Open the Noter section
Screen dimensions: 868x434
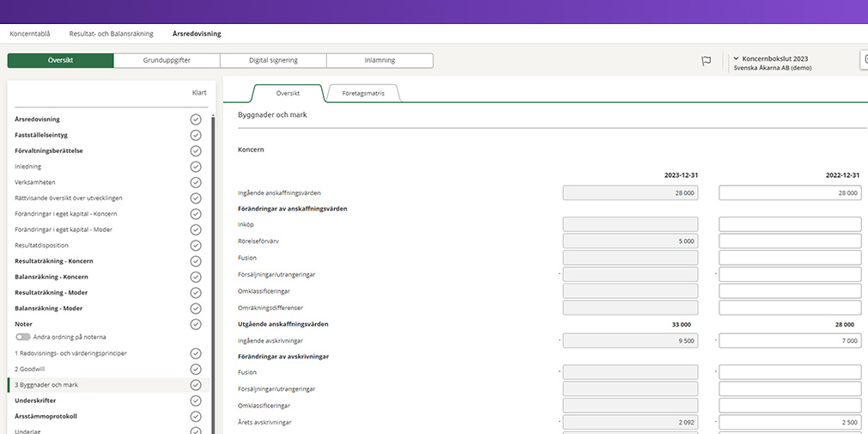[x=23, y=324]
